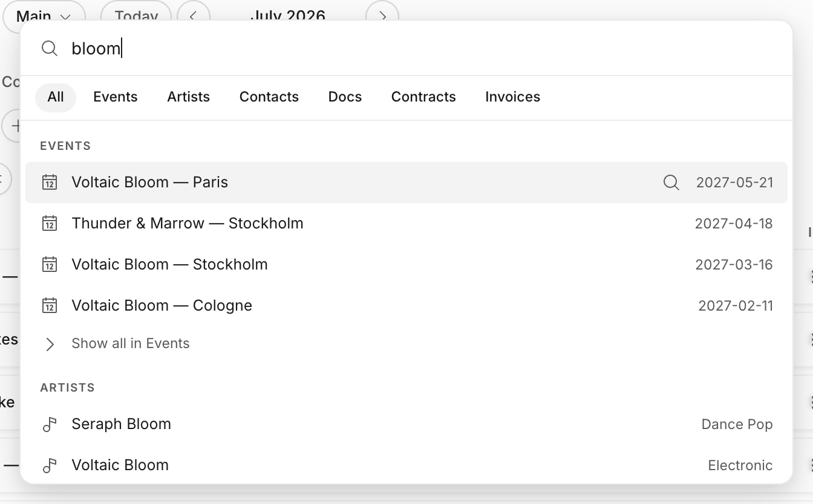
Task: Click calendar icon next to Voltaic Bloom — Paris
Action: (x=50, y=182)
